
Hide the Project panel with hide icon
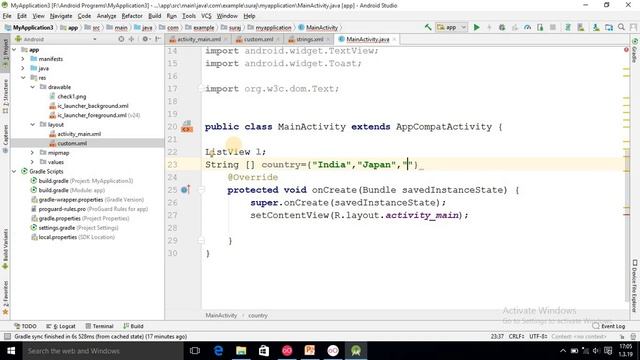pyautogui.click(x=158, y=39)
